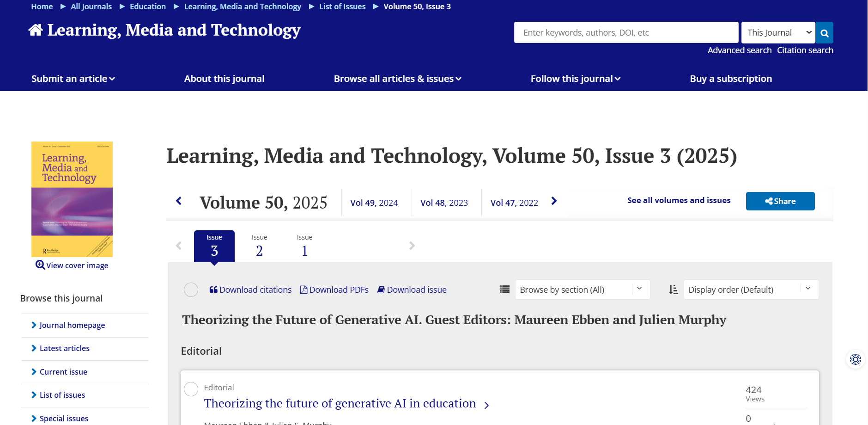Expand Browse all articles & issues menu
Screen dimensions: 868x425
pos(397,79)
